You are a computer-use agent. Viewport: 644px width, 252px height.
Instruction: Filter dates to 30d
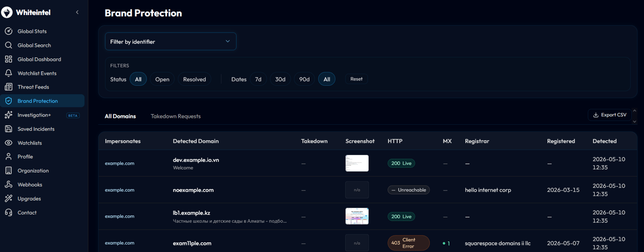280,79
